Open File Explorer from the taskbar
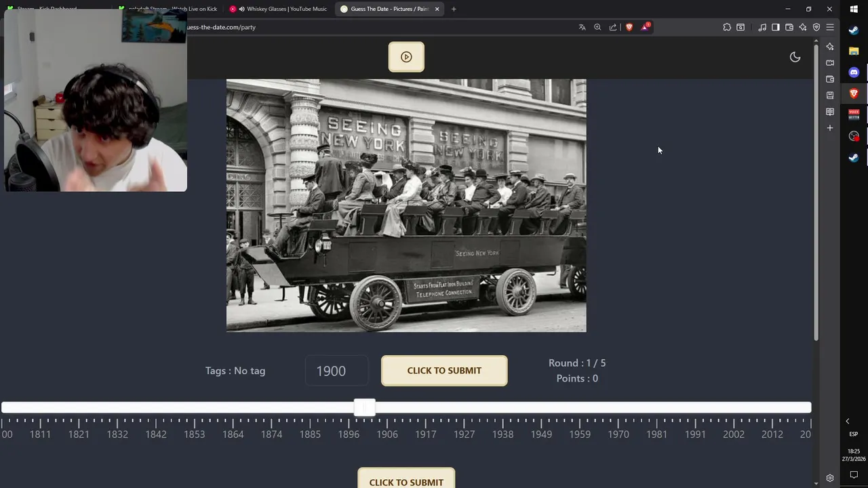 [x=854, y=51]
